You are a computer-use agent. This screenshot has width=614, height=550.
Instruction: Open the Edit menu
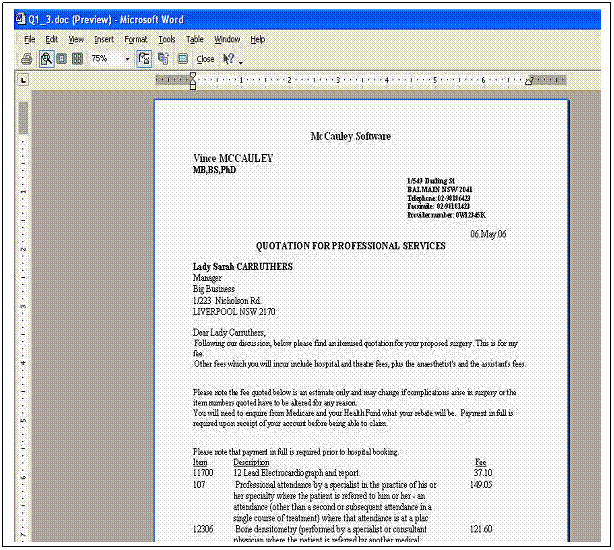click(51, 40)
